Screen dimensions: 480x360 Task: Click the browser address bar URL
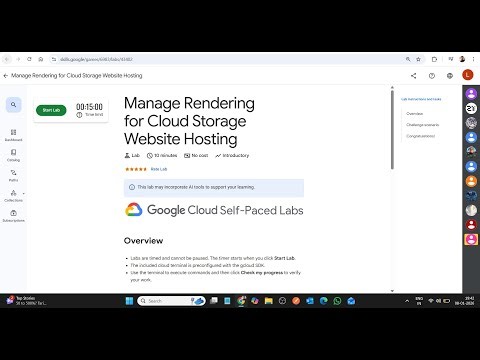click(x=96, y=59)
